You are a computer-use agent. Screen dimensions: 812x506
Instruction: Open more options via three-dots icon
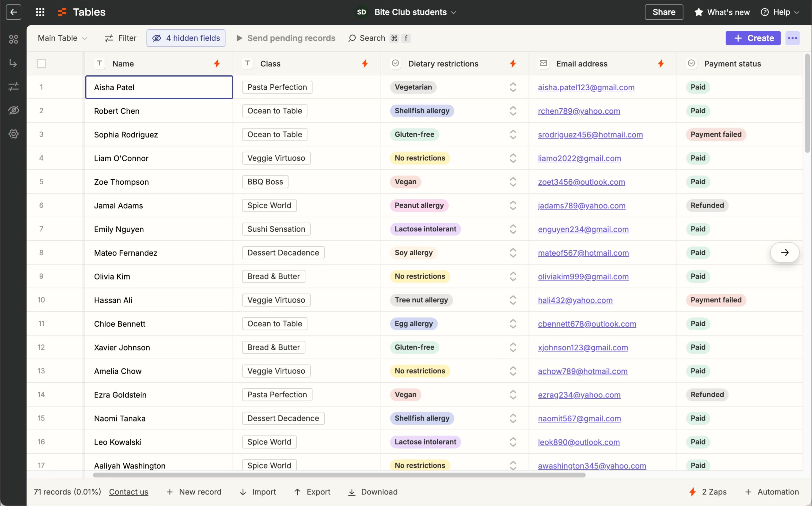coord(792,38)
